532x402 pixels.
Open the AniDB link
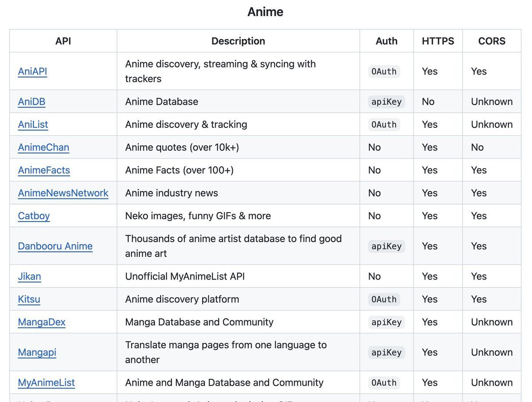[31, 102]
